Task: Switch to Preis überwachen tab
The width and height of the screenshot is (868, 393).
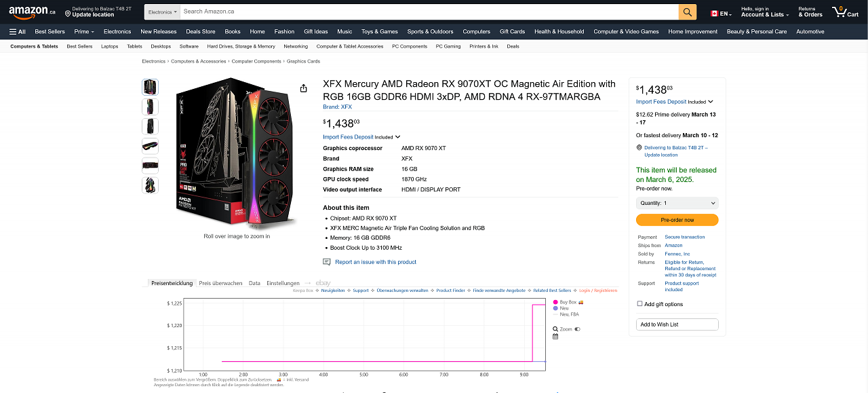Action: coord(220,283)
